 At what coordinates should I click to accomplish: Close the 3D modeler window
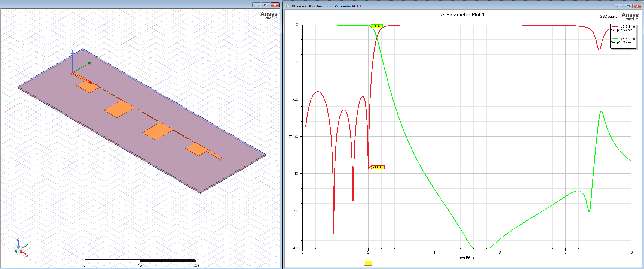click(275, 5)
